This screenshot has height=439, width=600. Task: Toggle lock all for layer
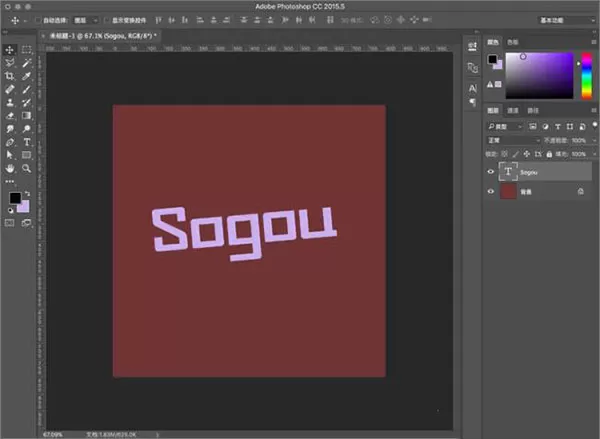549,154
